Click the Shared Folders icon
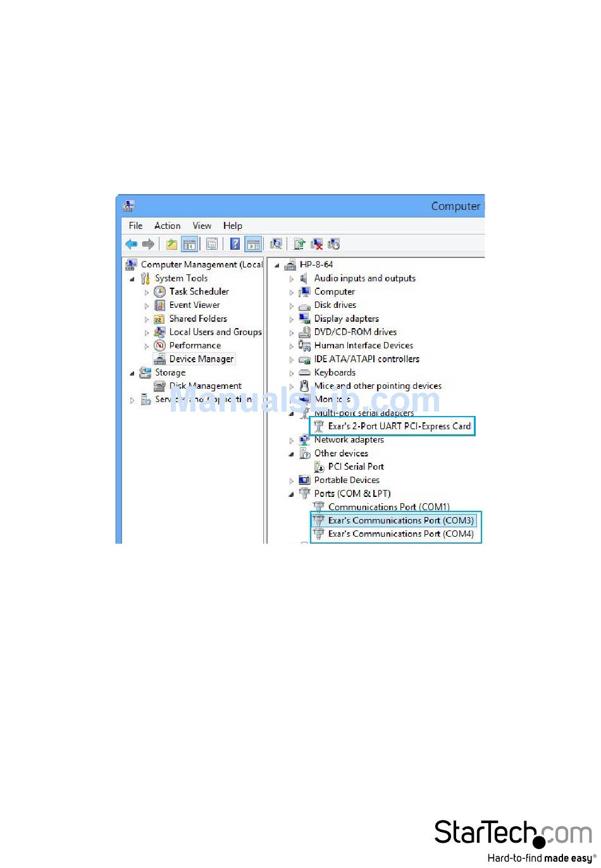This screenshot has height=868, width=601. coord(160,319)
